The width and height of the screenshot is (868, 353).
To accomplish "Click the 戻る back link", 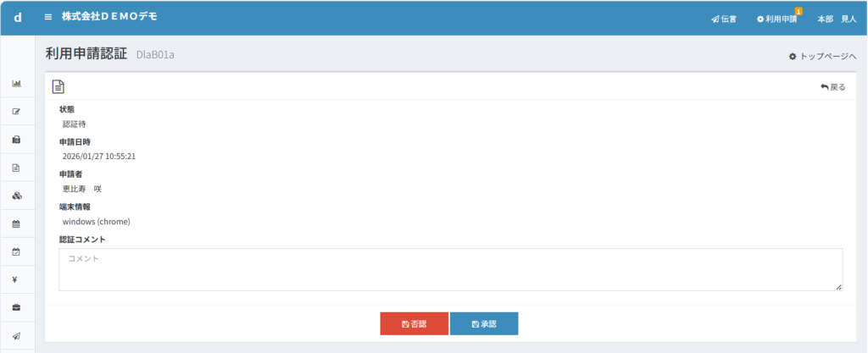I will pyautogui.click(x=833, y=86).
